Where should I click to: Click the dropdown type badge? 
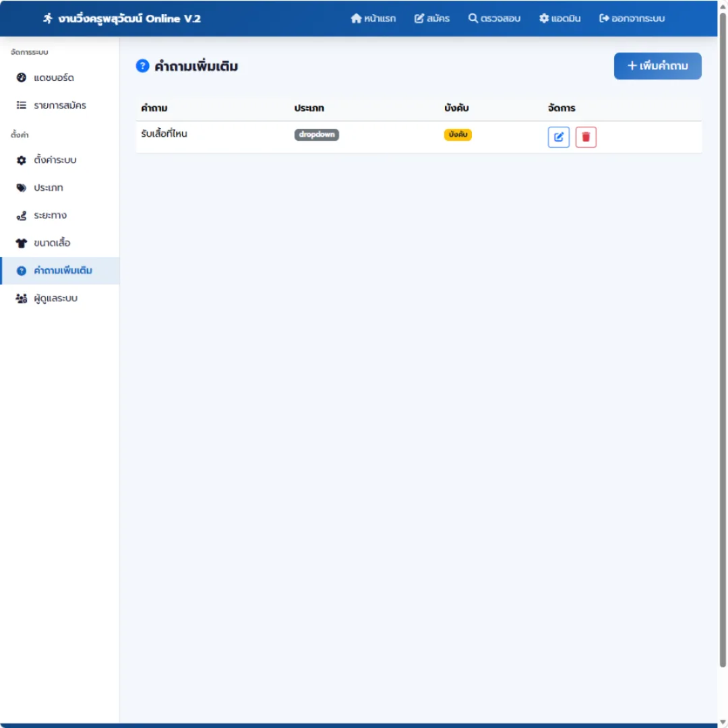tap(317, 135)
